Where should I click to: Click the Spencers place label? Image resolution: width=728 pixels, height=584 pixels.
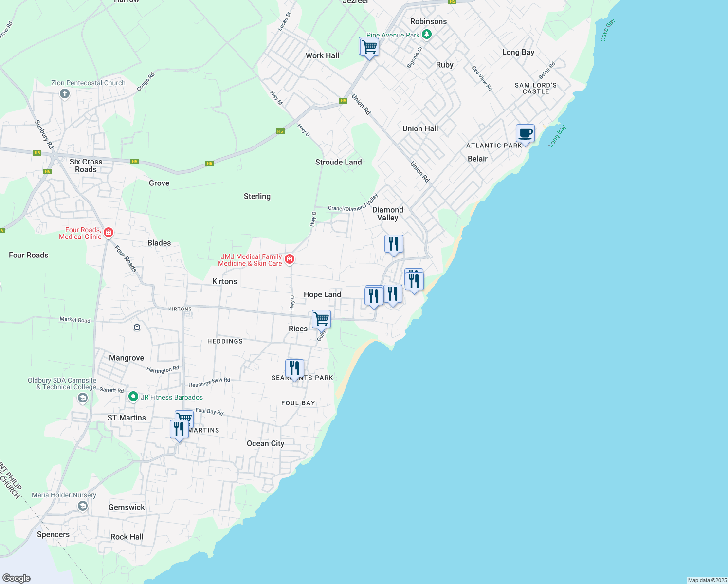click(x=53, y=534)
